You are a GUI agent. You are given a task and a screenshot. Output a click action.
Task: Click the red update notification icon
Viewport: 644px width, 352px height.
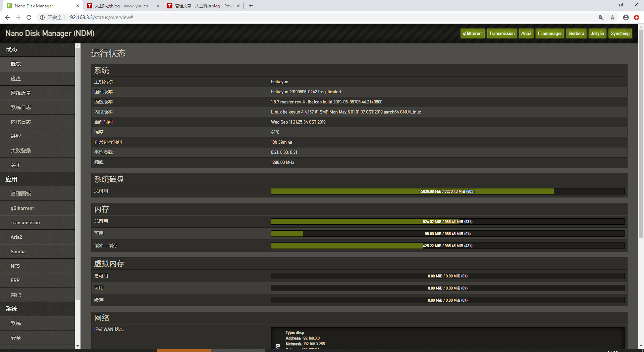click(x=636, y=17)
